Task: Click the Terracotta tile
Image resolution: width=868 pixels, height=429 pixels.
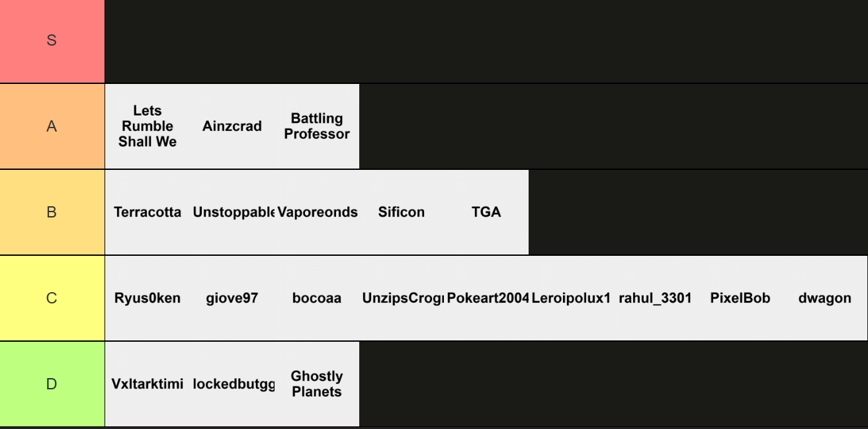Action: (148, 212)
